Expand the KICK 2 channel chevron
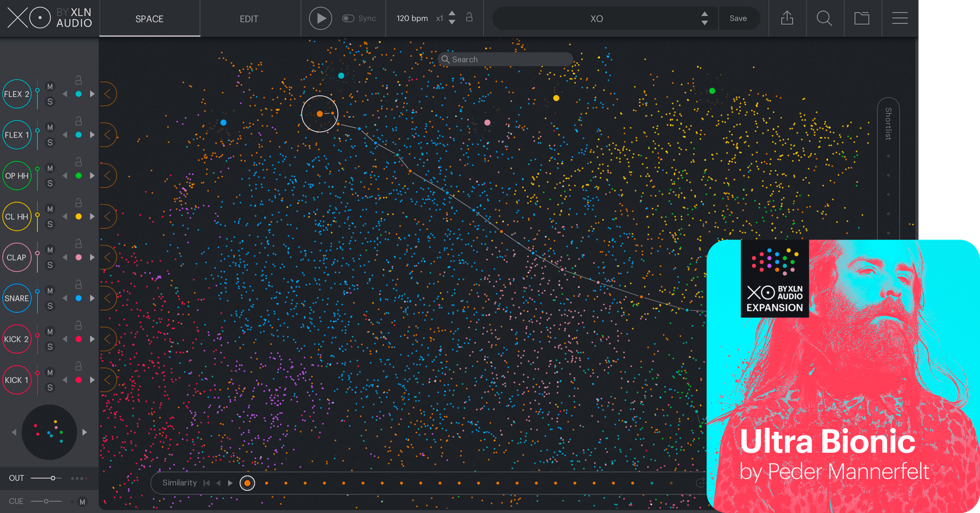Image resolution: width=980 pixels, height=513 pixels. (108, 339)
